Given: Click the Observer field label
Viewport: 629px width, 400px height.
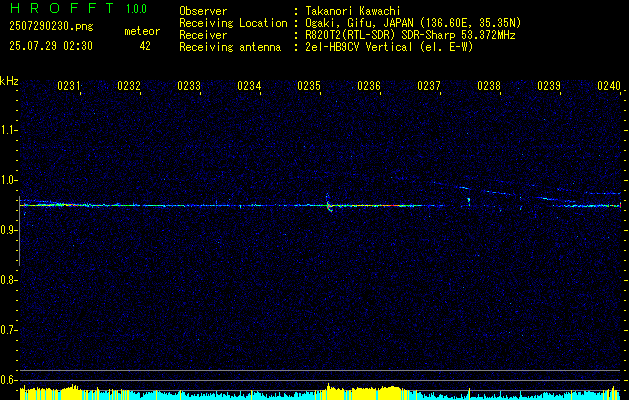Looking at the screenshot, I should tap(203, 11).
